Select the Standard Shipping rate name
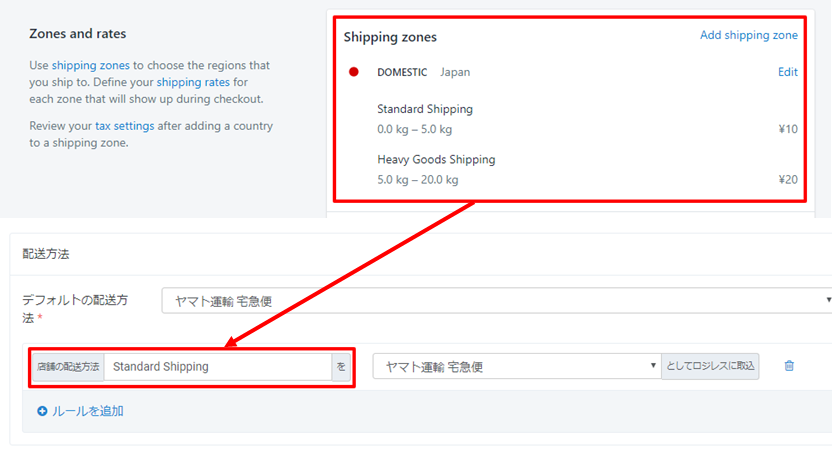 pyautogui.click(x=425, y=109)
